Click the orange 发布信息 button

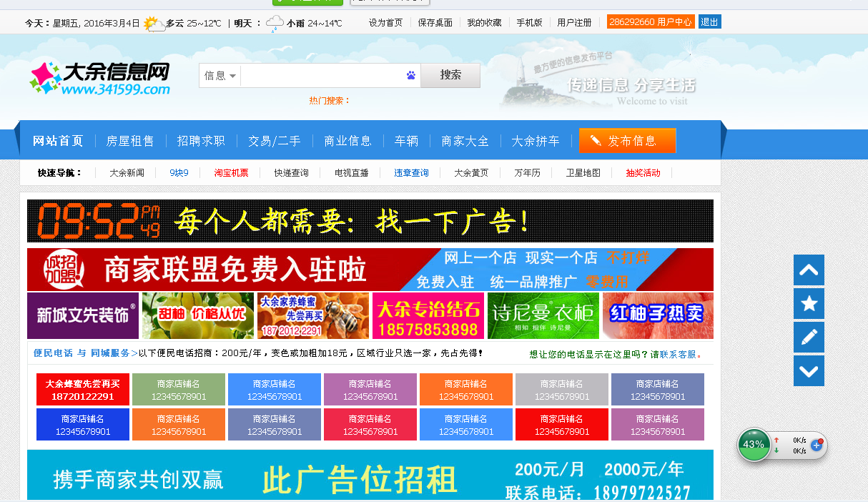[x=627, y=141]
